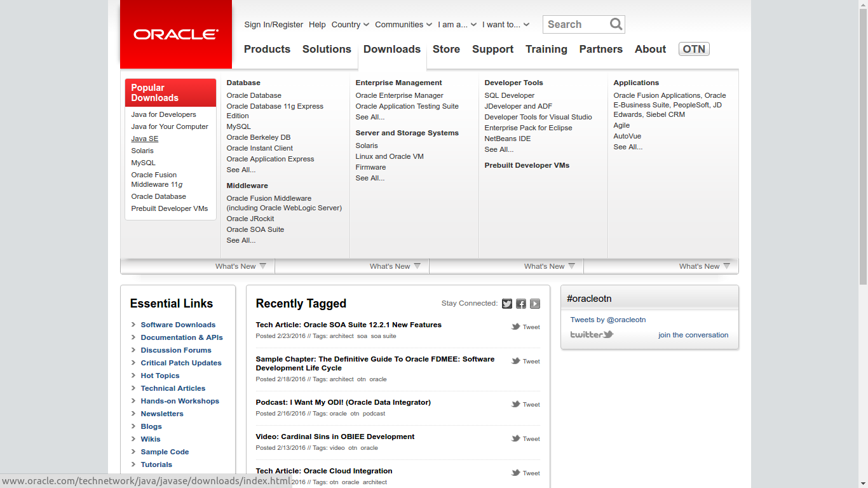Image resolution: width=868 pixels, height=488 pixels.
Task: Tweet the FDMEE Sample Chapter post
Action: tap(526, 361)
